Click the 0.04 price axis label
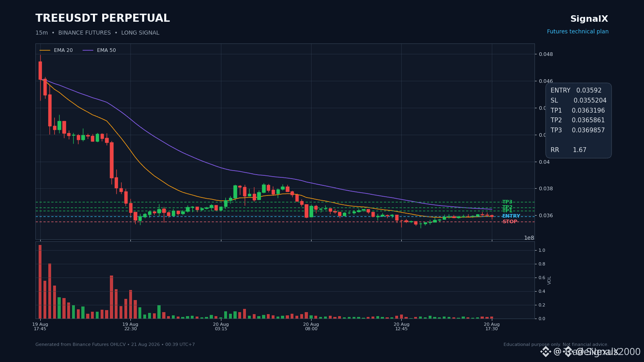Viewport: 644px width, 362px height. (544, 162)
